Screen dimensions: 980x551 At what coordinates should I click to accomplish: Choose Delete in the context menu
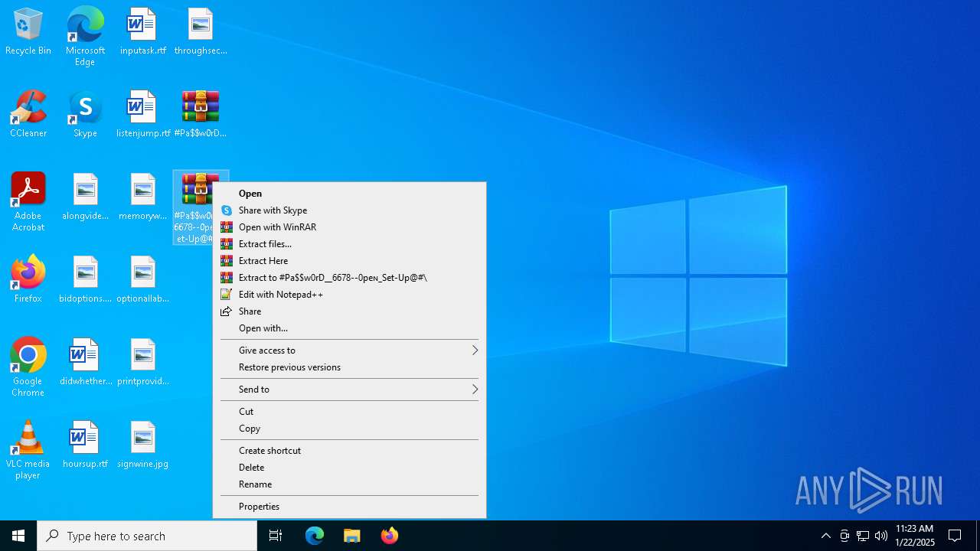[x=349, y=468]
